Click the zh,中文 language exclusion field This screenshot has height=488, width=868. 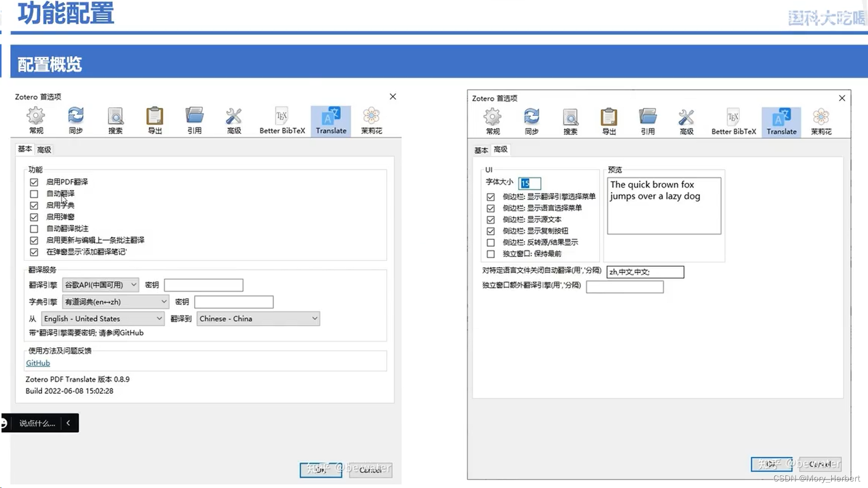pyautogui.click(x=645, y=272)
